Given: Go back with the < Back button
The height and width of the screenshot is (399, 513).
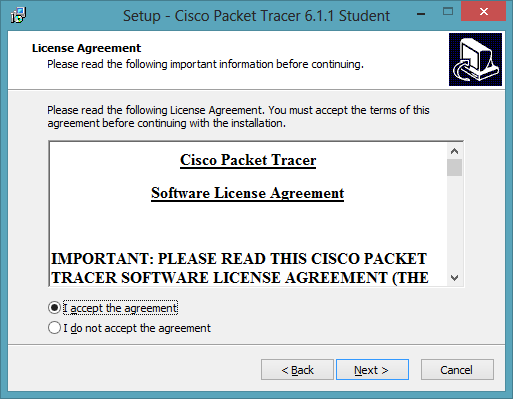Looking at the screenshot, I should (x=297, y=370).
